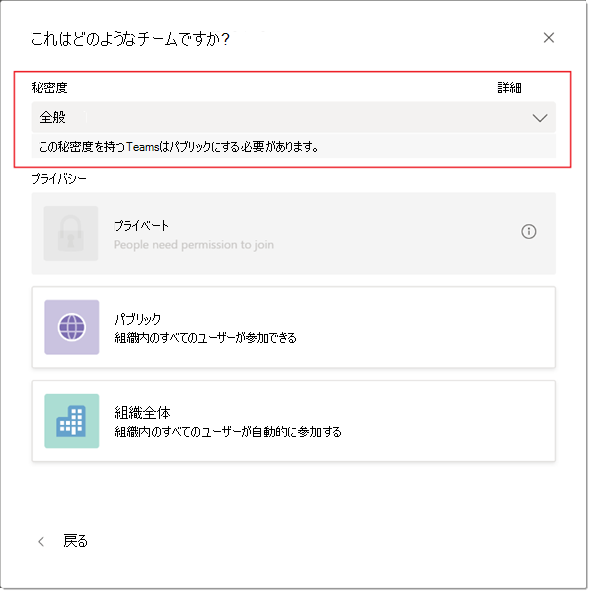Click the globe icon for パブリック
This screenshot has height=593, width=591.
(x=72, y=327)
